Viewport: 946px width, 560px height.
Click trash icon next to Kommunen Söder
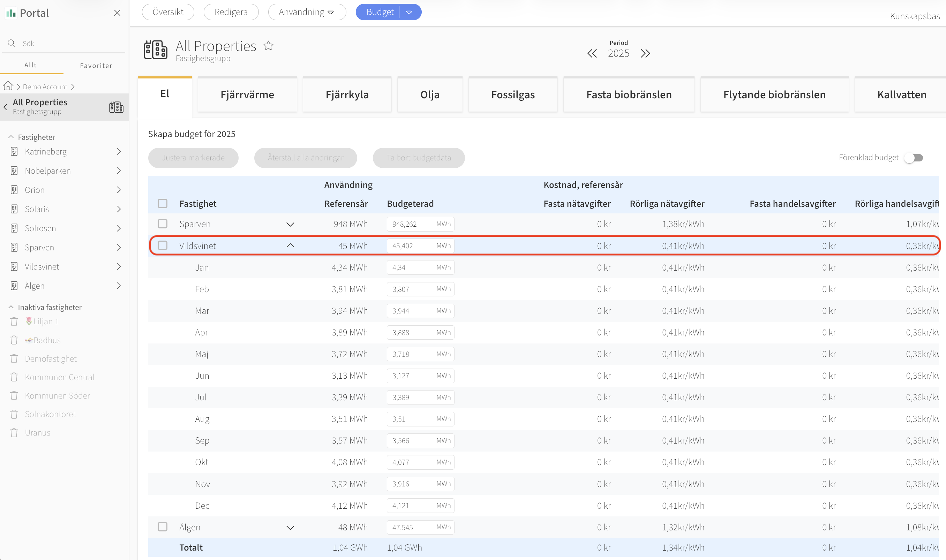click(x=14, y=395)
